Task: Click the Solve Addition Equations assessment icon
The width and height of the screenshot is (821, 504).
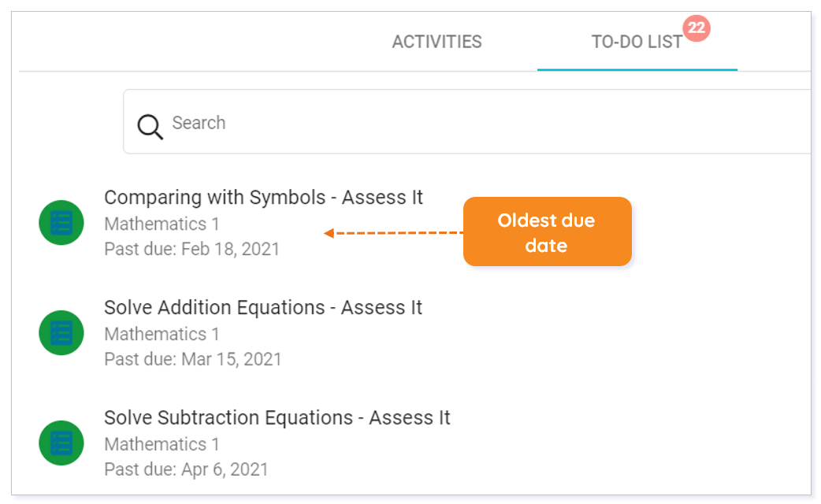Action: (x=61, y=333)
